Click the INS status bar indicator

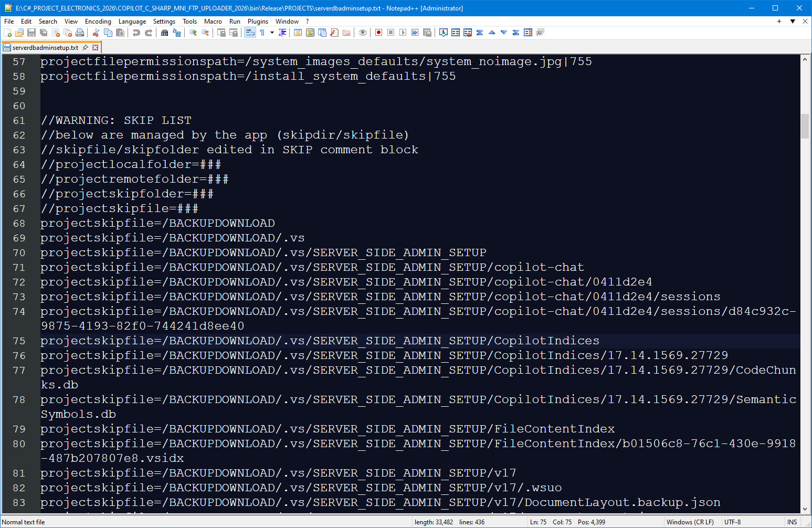coord(792,522)
